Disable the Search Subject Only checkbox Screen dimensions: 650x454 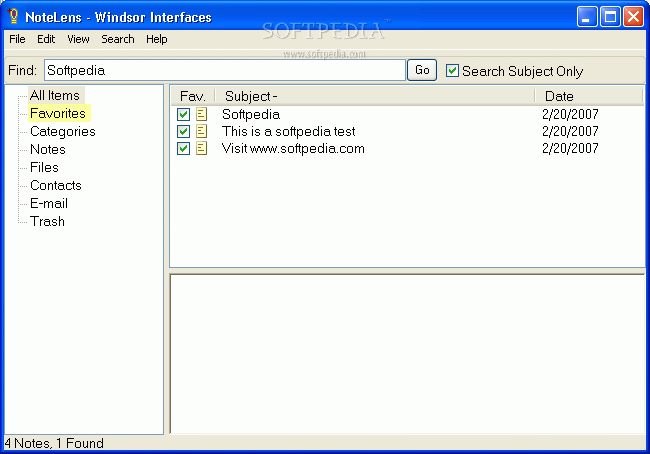tap(452, 71)
